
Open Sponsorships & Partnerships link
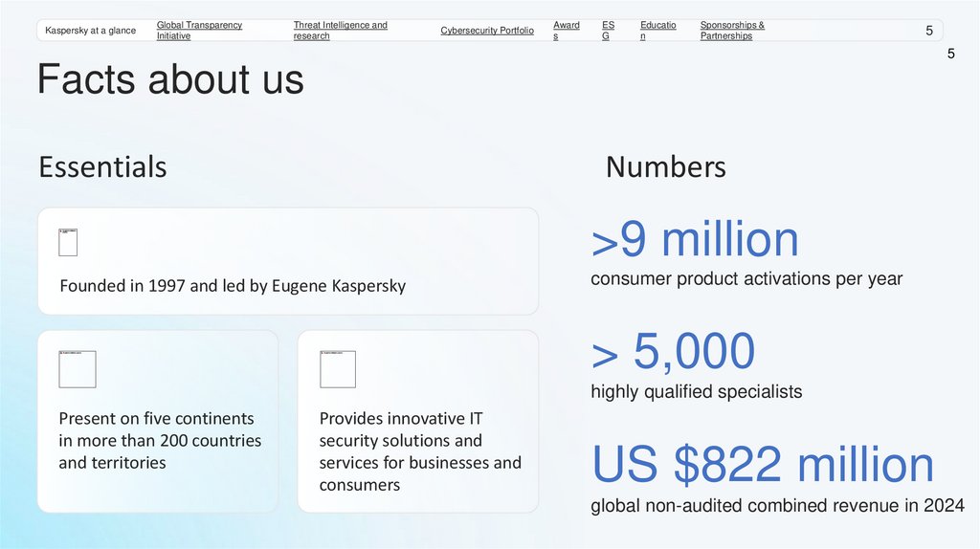point(732,31)
